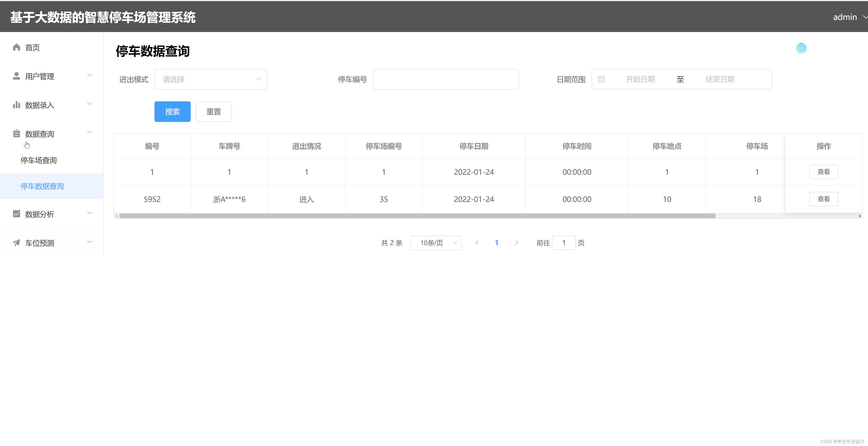Click the blue circle icon top right
Image resolution: width=868 pixels, height=446 pixels.
(801, 48)
